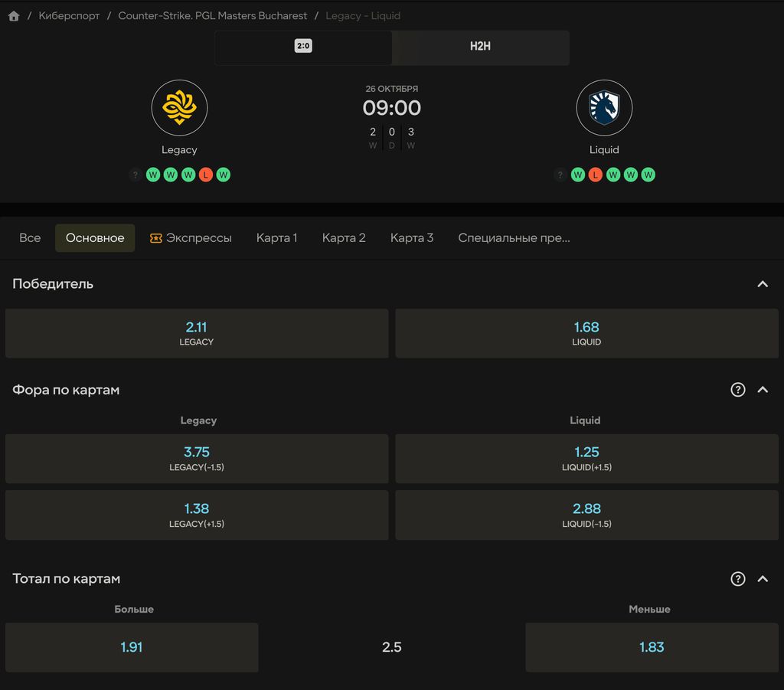Click Legacy's upcoming match question-mark badge
Viewport: 784px width, 690px height.
pos(135,175)
